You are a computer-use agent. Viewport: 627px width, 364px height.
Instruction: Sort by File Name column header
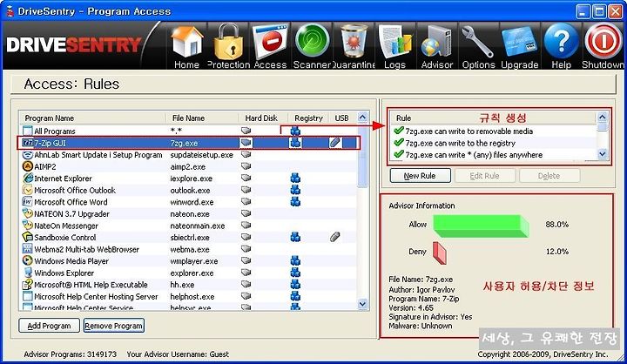(x=202, y=118)
